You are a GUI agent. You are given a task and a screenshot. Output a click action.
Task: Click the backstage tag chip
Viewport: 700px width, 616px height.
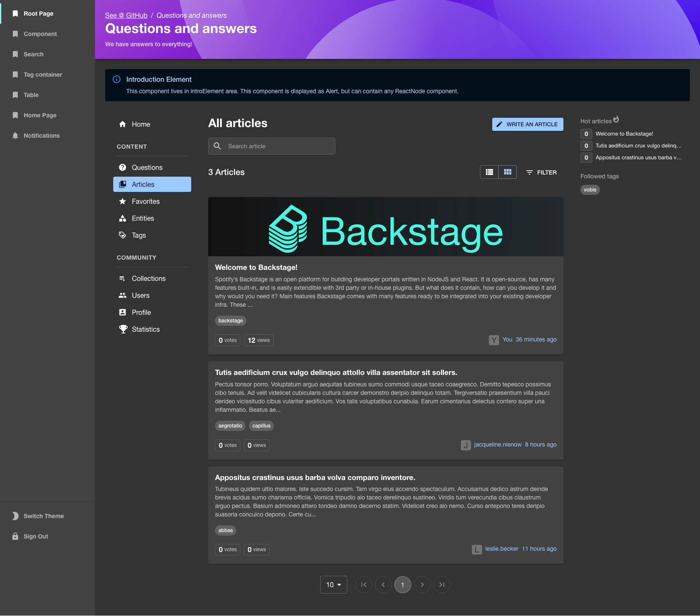pos(231,321)
